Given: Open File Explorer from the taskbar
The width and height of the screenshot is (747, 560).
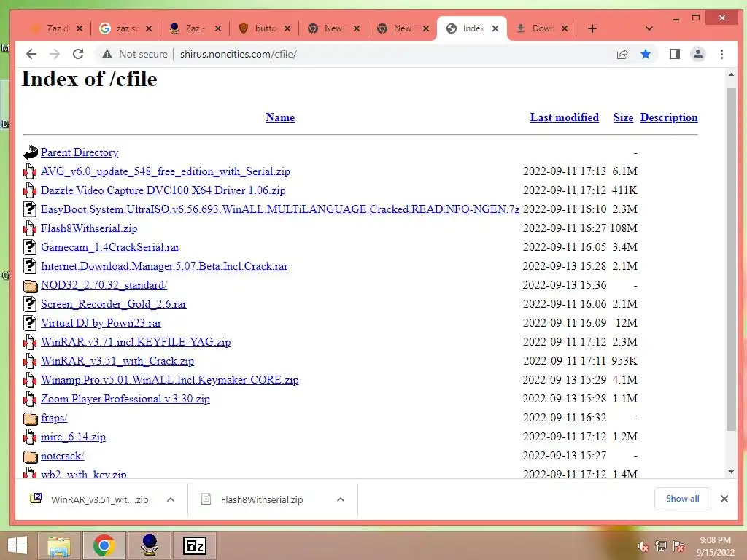Looking at the screenshot, I should [58, 545].
